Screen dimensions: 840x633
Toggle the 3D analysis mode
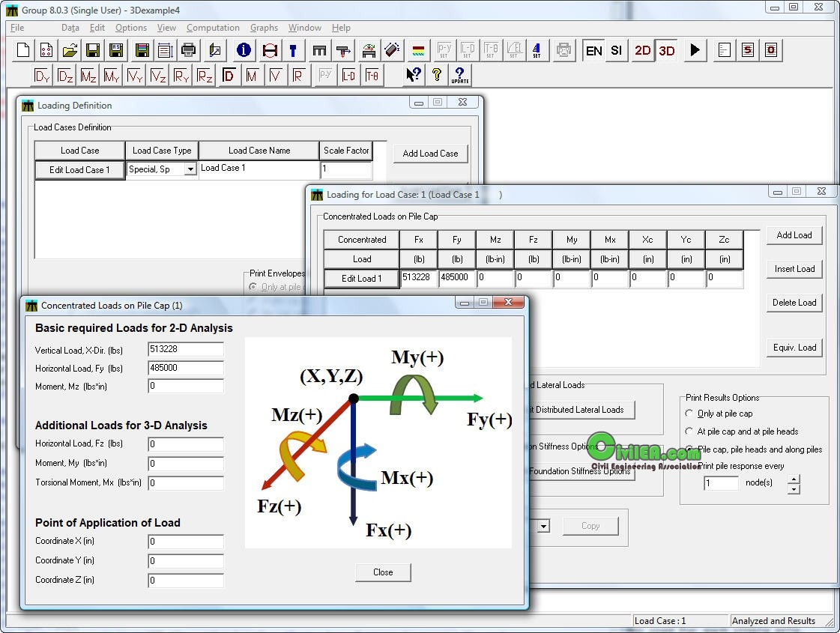pos(666,50)
